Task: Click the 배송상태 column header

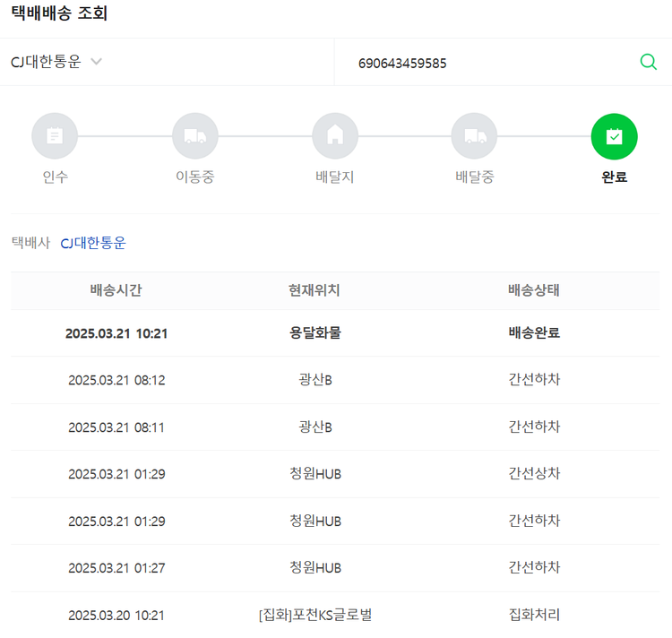Action: point(534,290)
